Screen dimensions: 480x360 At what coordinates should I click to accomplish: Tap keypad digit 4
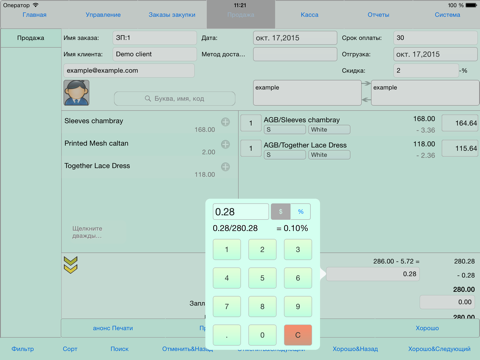(227, 278)
